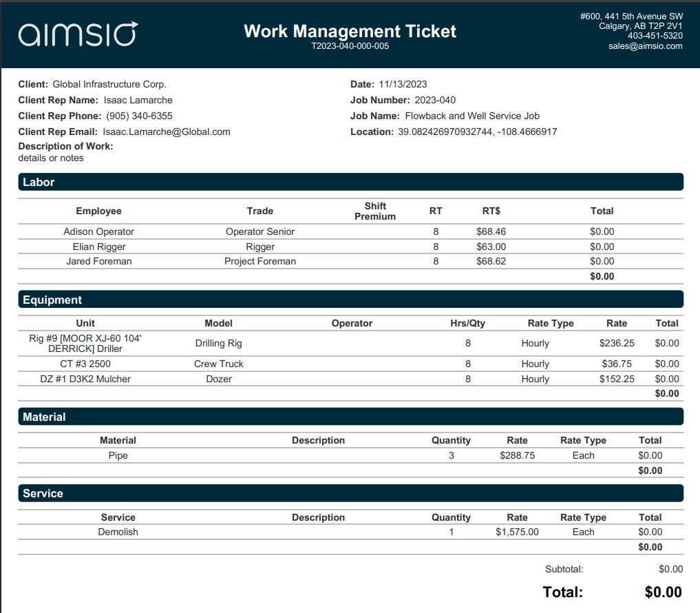This screenshot has height=613, width=700.
Task: Click the aimsio logo
Action: [x=78, y=34]
